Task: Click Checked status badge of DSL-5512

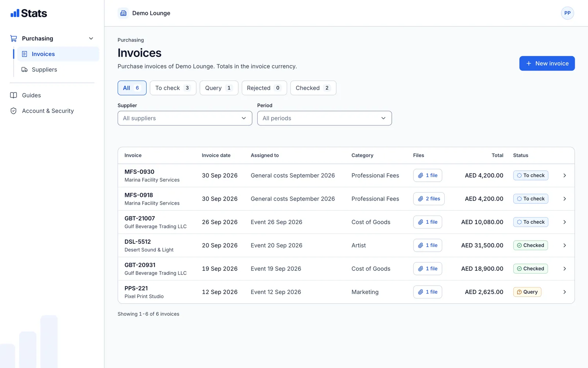Action: pyautogui.click(x=530, y=245)
